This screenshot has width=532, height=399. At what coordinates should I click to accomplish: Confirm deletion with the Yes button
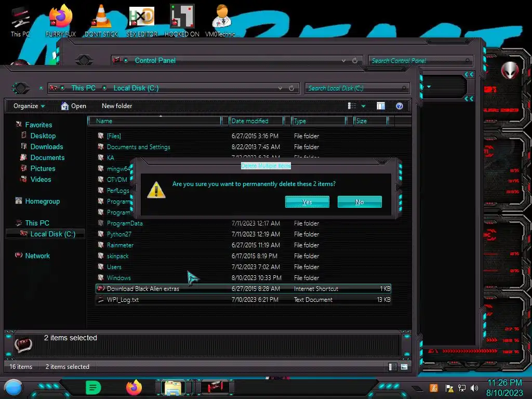point(307,202)
